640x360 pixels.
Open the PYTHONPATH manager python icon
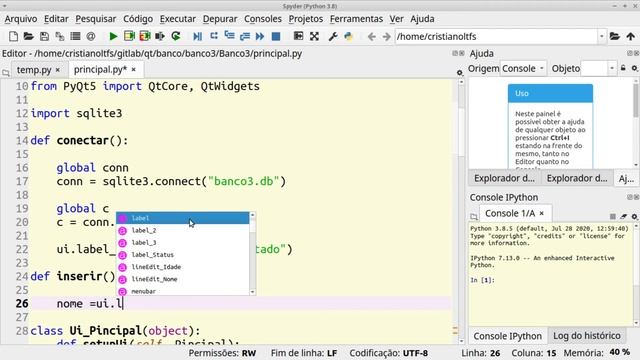[x=348, y=36]
